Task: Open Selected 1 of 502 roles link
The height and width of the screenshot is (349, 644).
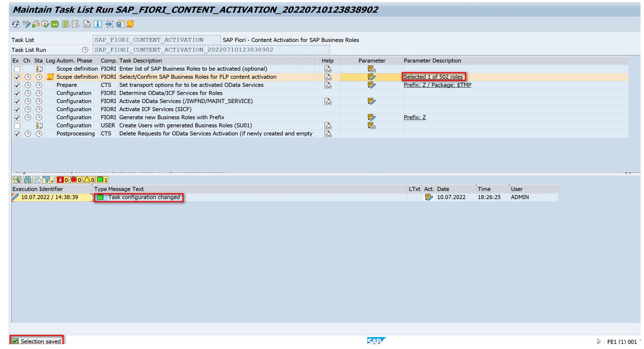Action: pos(433,77)
